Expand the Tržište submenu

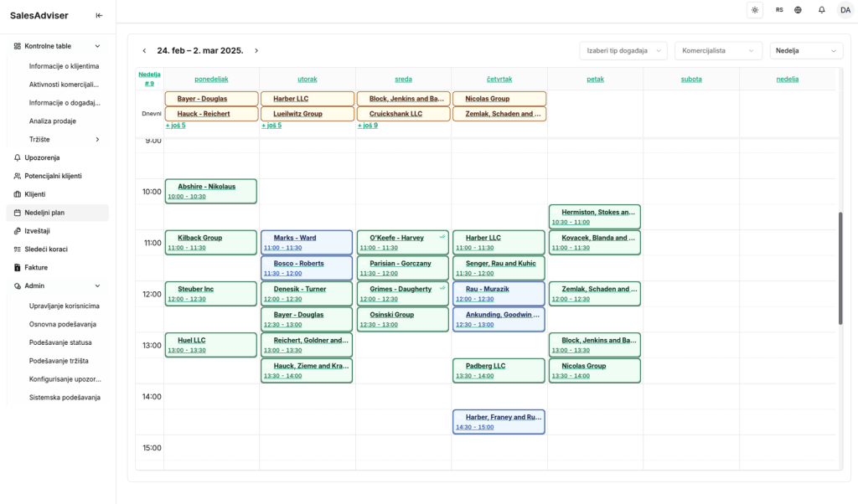[x=97, y=139]
